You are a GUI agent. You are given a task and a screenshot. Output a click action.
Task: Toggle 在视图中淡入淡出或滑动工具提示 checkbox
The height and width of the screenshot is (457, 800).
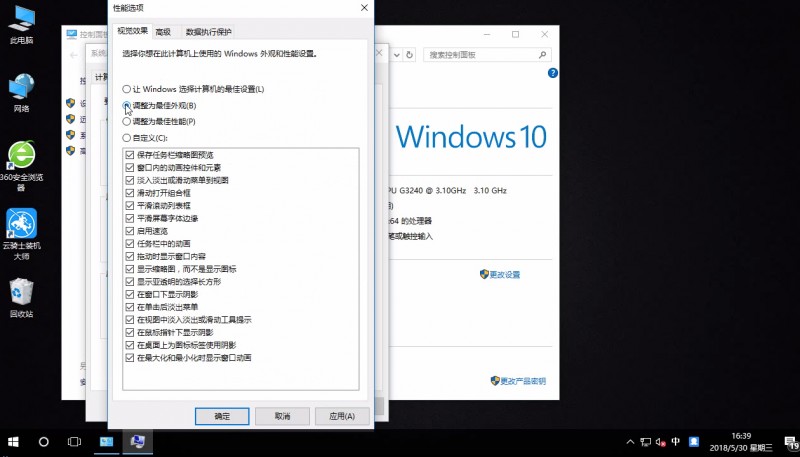130,320
